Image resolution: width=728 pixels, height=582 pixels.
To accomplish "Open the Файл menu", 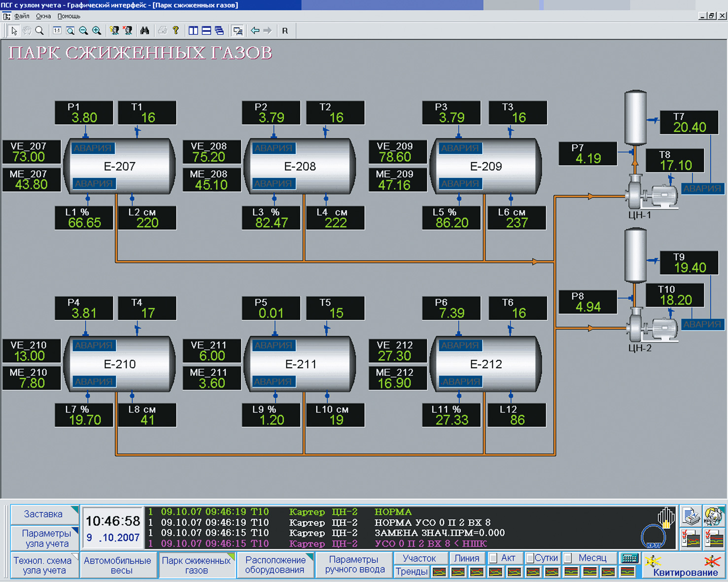I will [22, 16].
